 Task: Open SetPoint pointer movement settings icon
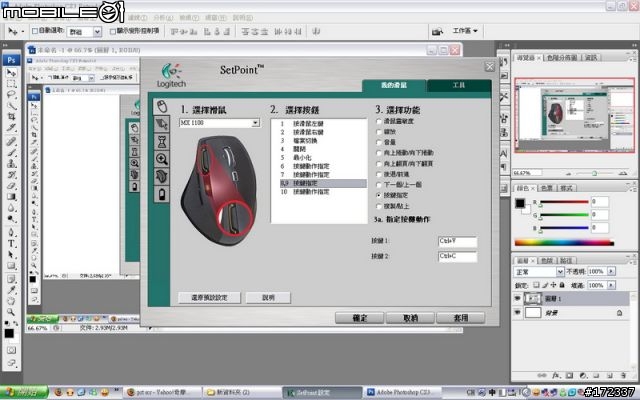coord(162,124)
